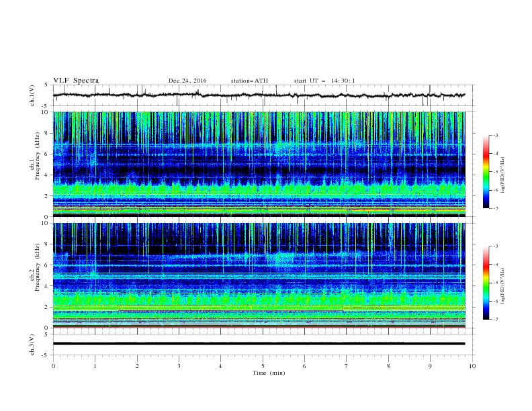Click time axis tick label "7"

pyautogui.click(x=347, y=366)
